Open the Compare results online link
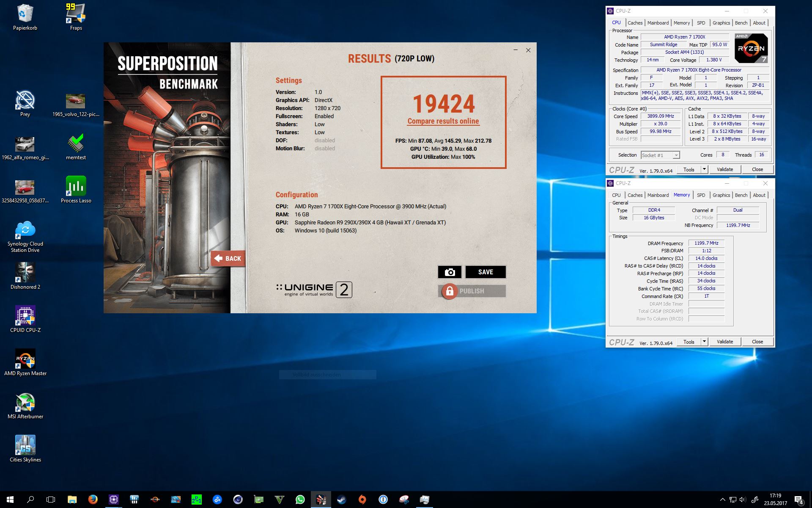This screenshot has width=812, height=508. (x=443, y=121)
